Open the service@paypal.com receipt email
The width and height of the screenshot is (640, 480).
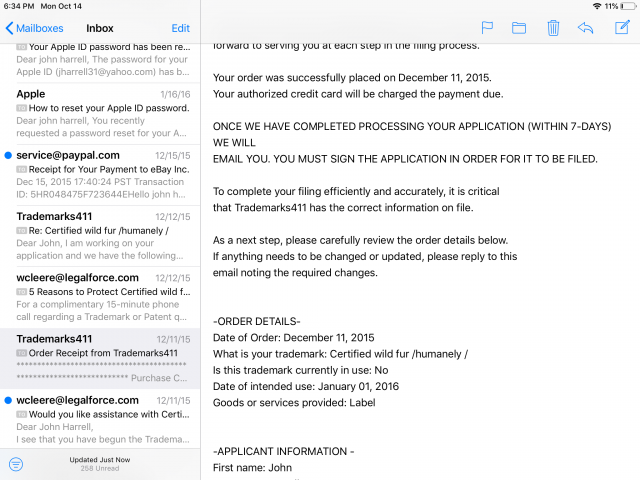(x=100, y=172)
